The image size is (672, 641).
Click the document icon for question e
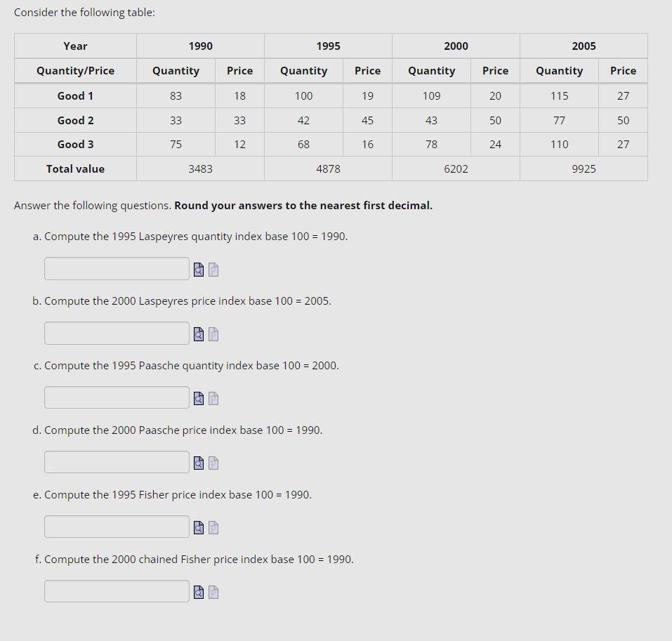coord(213,527)
